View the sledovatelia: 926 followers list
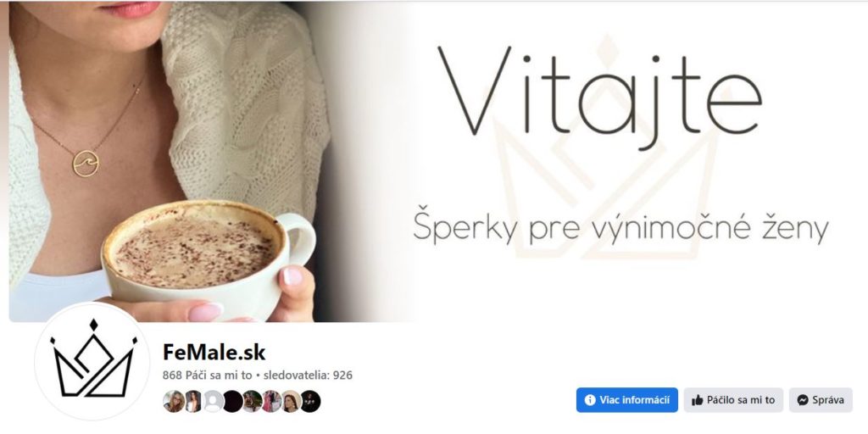Viewport: 868px width, 434px height. coord(308,376)
